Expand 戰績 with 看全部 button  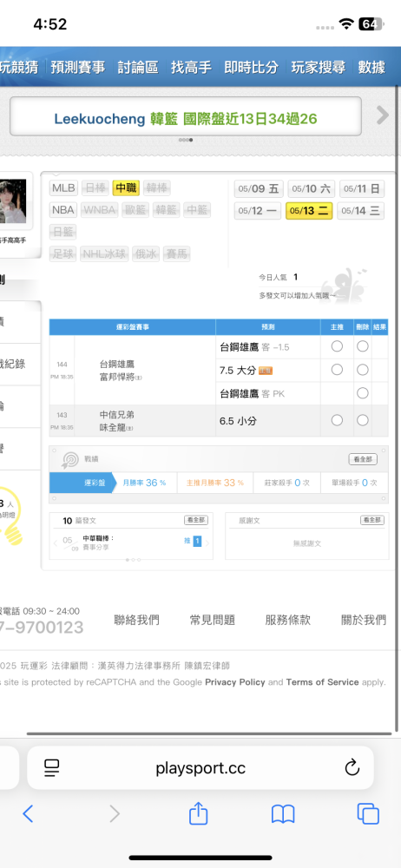coord(363,459)
